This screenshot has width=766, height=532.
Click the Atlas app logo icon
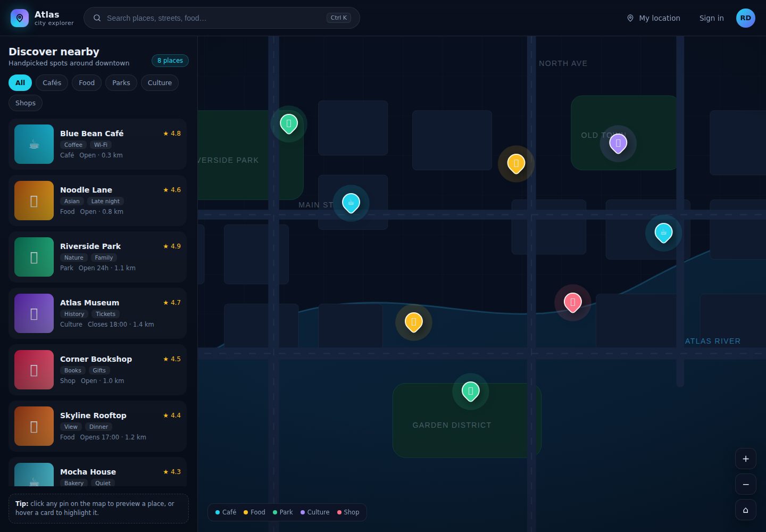coord(20,18)
